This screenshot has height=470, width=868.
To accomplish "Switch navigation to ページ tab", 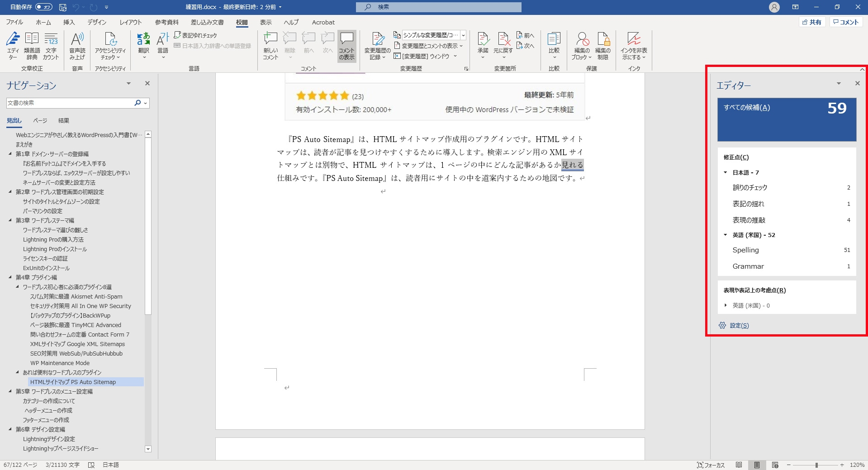I will click(x=40, y=121).
